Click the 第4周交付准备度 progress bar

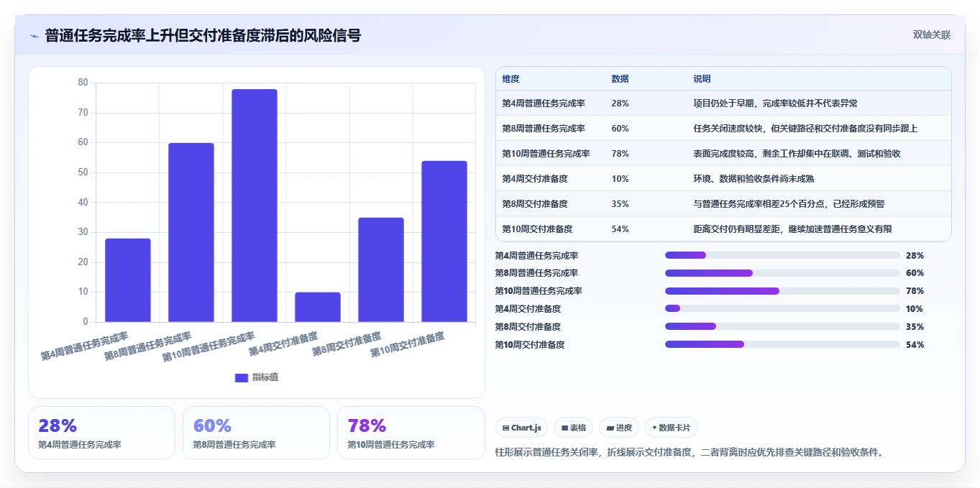point(782,308)
